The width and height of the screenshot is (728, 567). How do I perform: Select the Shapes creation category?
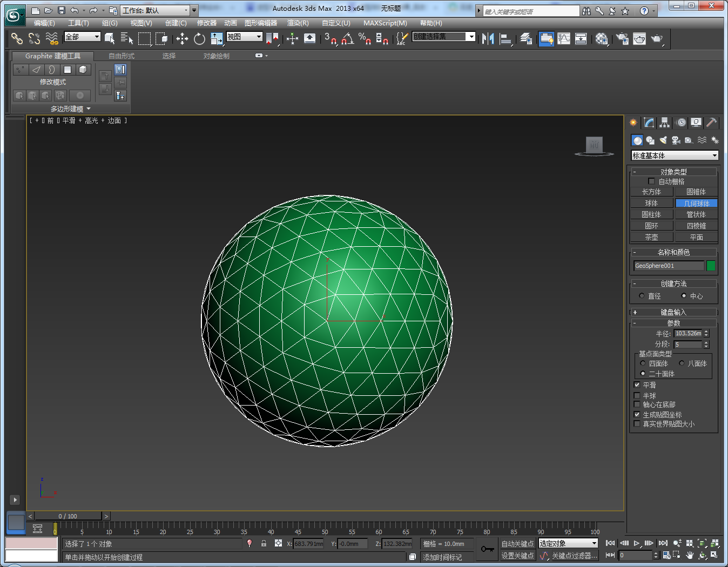click(650, 140)
